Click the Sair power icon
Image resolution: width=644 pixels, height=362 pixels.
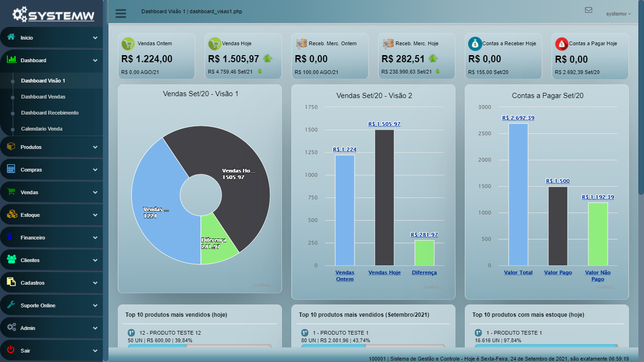pyautogui.click(x=11, y=350)
